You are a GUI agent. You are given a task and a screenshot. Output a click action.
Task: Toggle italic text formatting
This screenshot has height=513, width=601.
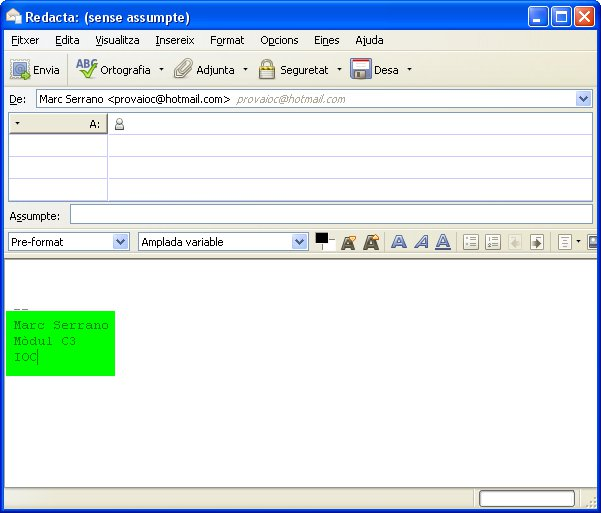pos(421,242)
